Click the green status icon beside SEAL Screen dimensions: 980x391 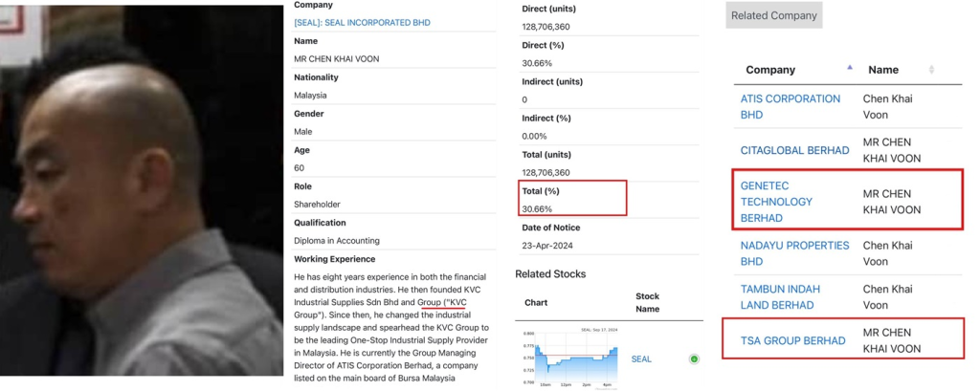point(694,359)
